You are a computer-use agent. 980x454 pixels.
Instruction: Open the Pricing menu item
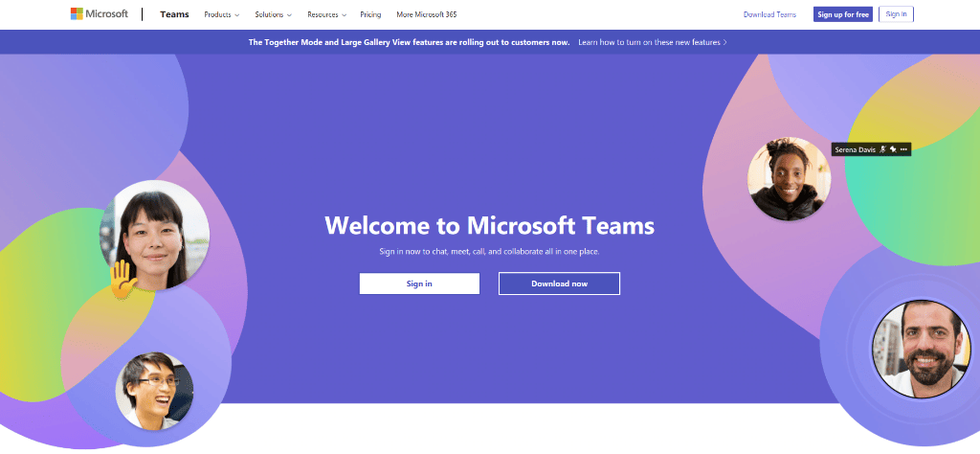[x=370, y=14]
